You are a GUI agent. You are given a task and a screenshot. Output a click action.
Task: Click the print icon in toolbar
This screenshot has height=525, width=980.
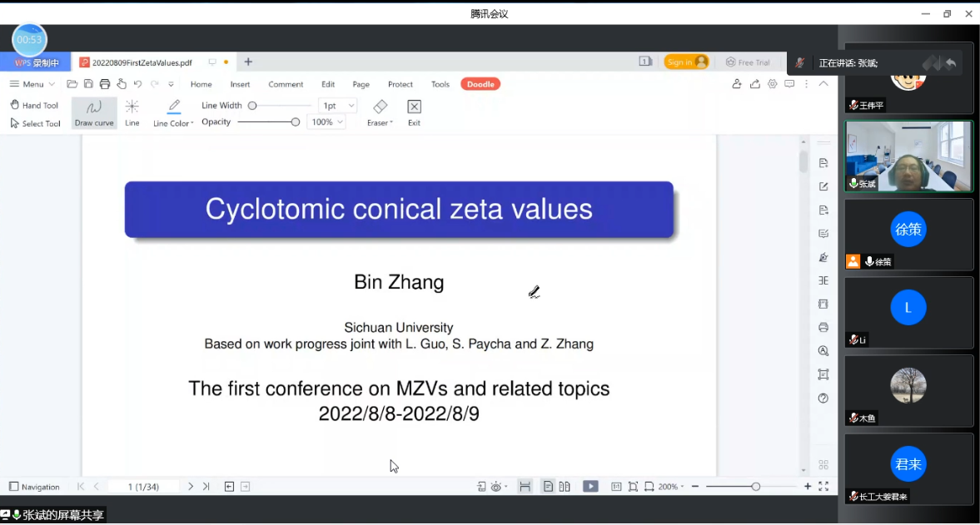pos(105,84)
